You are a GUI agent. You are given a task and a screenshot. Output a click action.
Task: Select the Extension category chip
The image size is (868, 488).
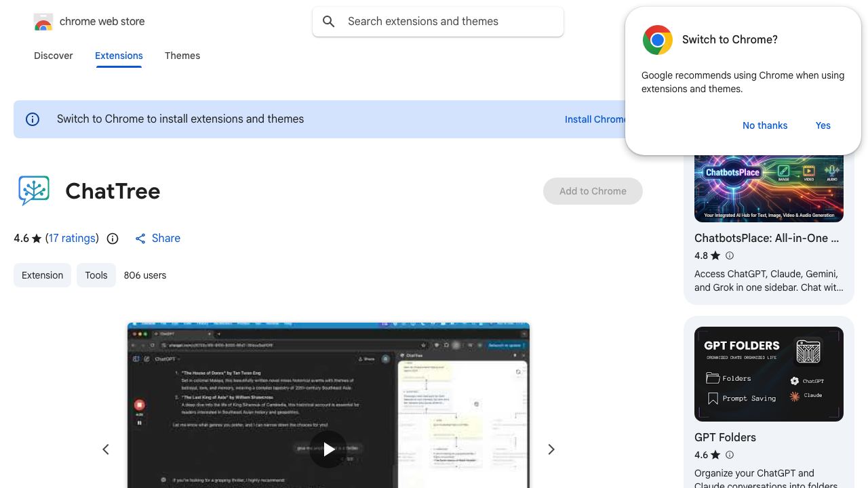coord(42,275)
